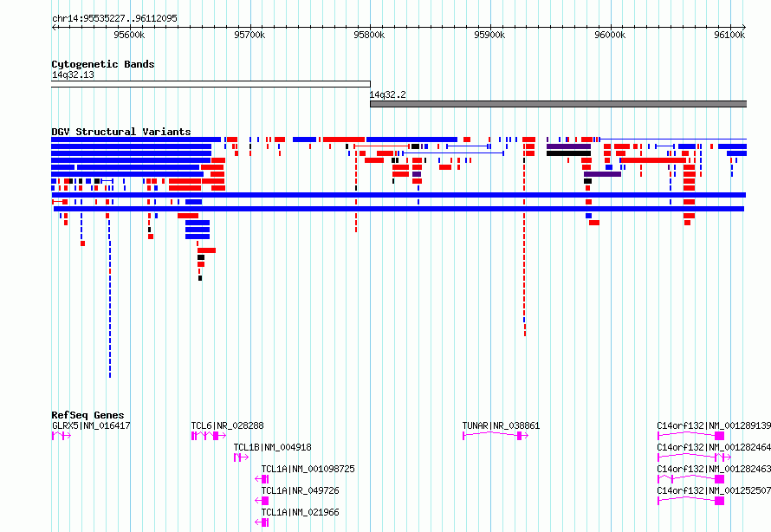This screenshot has height=532, width=771.
Task: Select the C14orf132 NM_001252507 transcript glyph
Action: (690, 501)
